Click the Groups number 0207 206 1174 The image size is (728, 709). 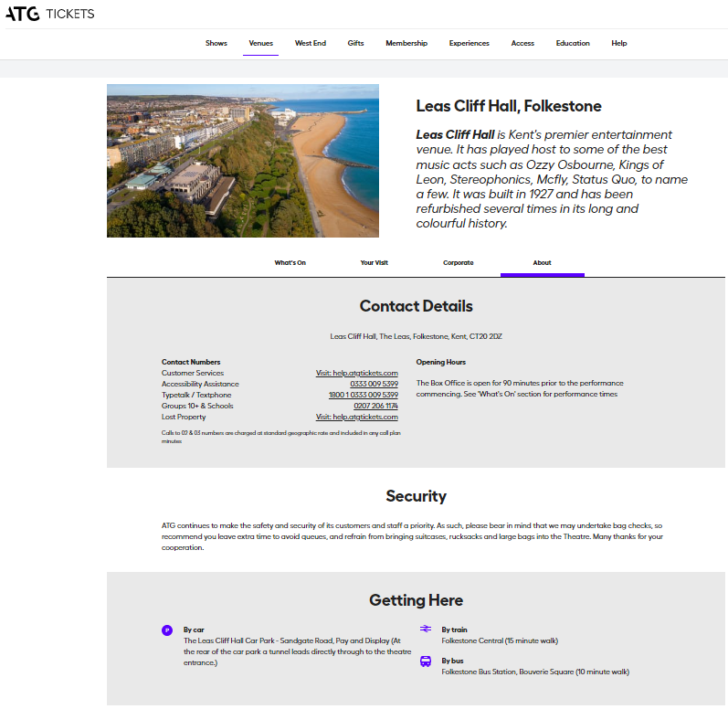click(x=376, y=406)
